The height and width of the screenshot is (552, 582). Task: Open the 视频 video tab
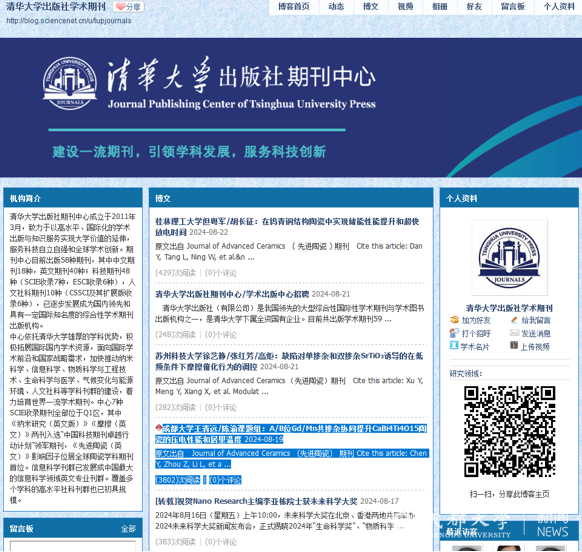[x=405, y=7]
